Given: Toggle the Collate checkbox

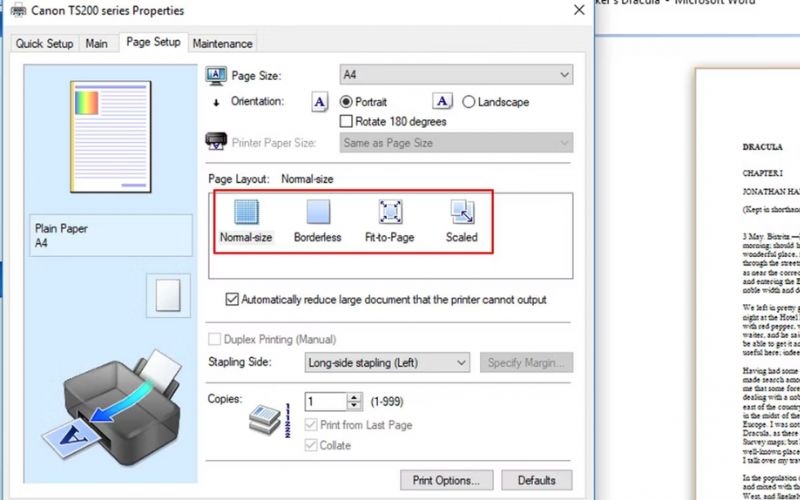Looking at the screenshot, I should pos(311,445).
